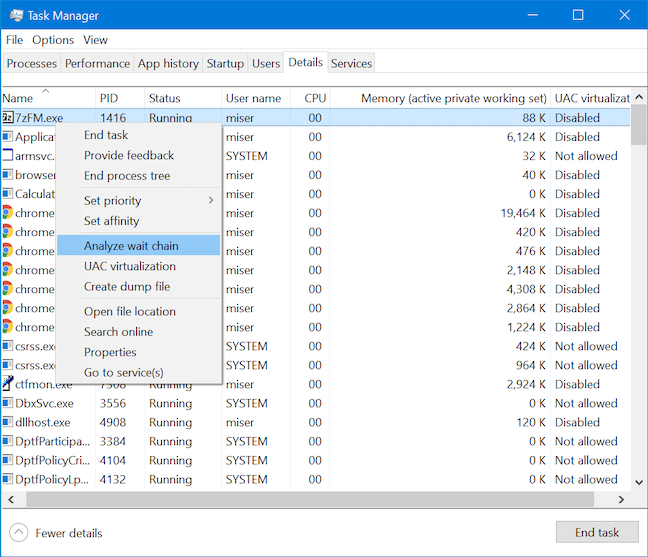Click the armsvc.exe process icon

8,155
